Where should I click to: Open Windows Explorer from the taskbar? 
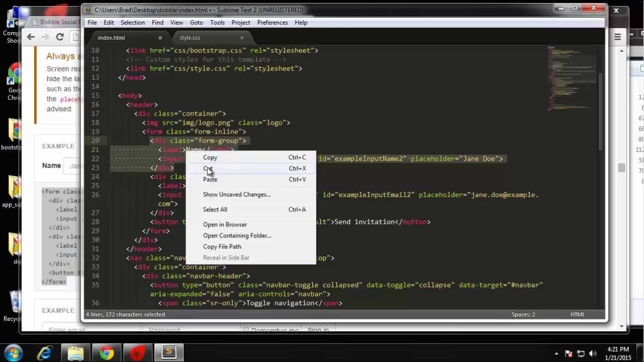(76, 352)
